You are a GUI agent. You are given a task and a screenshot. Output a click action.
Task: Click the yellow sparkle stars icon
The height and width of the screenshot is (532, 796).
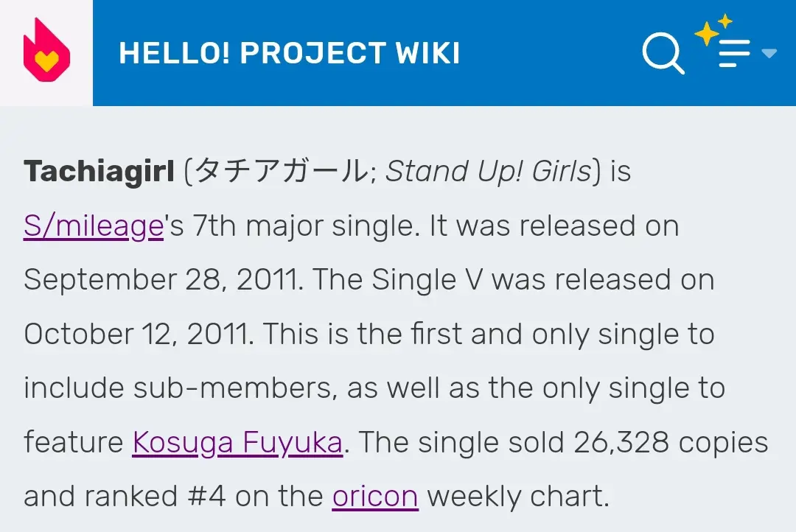point(712,29)
